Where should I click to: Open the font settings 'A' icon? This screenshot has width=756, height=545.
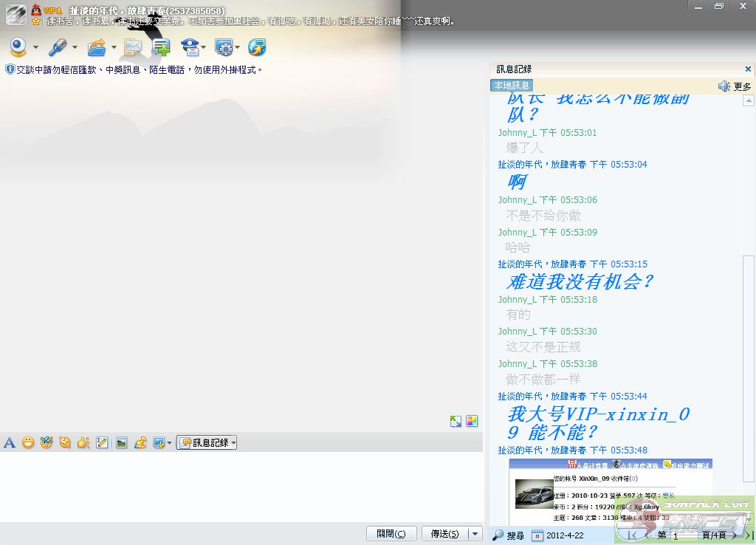10,443
